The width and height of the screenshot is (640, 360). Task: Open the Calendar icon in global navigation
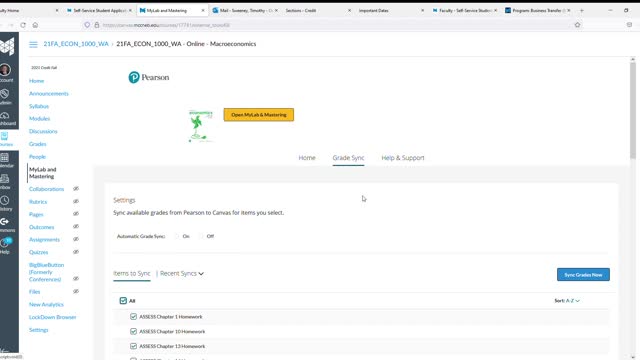pos(5,158)
